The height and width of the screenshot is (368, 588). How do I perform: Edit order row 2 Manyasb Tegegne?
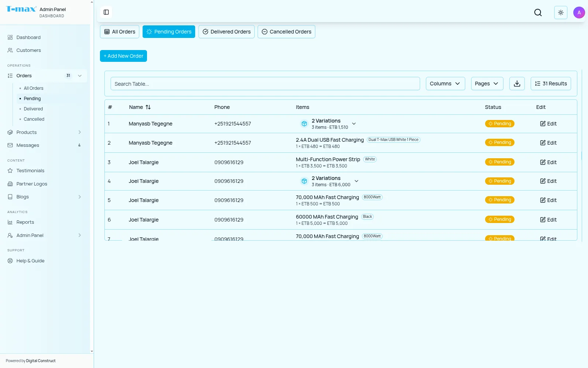point(548,143)
